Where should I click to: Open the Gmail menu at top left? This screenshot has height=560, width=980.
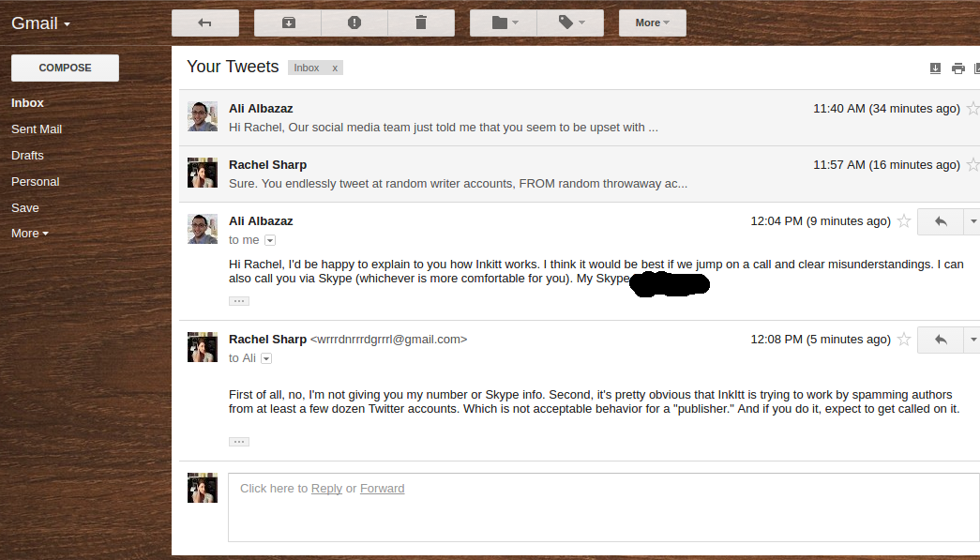pyautogui.click(x=40, y=23)
